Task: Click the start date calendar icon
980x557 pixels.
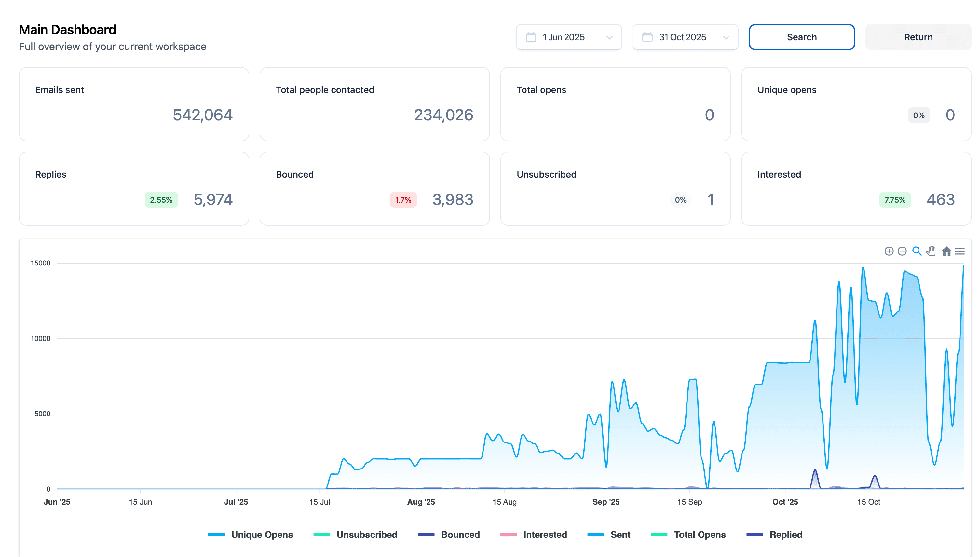Action: coord(531,37)
